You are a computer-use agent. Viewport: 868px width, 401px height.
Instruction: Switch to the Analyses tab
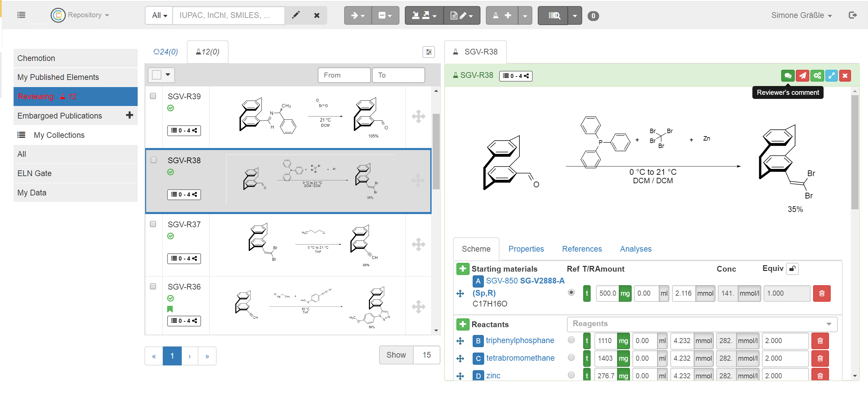pyautogui.click(x=635, y=249)
